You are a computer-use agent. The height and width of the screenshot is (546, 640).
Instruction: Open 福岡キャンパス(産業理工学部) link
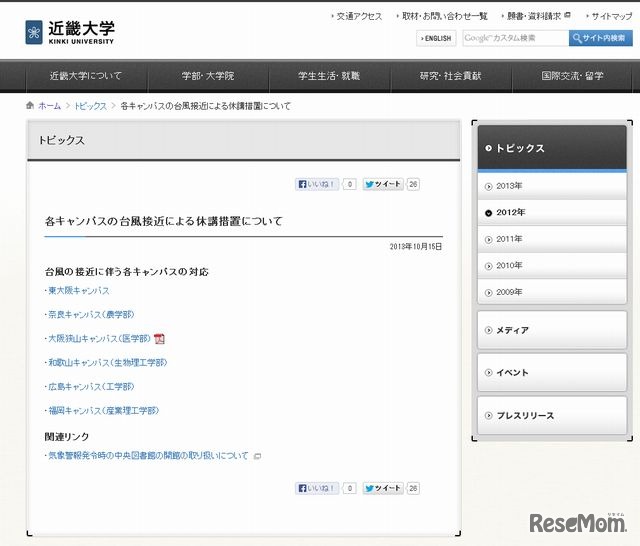(x=103, y=411)
